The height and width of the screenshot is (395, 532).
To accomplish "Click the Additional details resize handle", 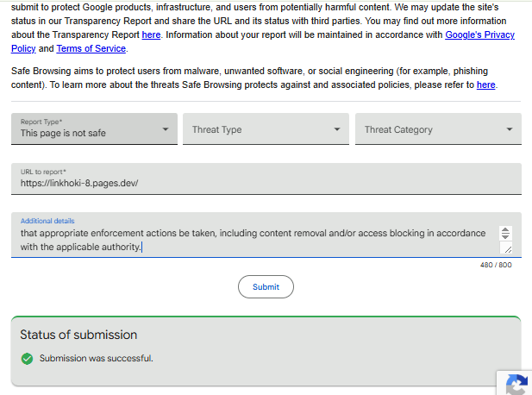I will 508,249.
